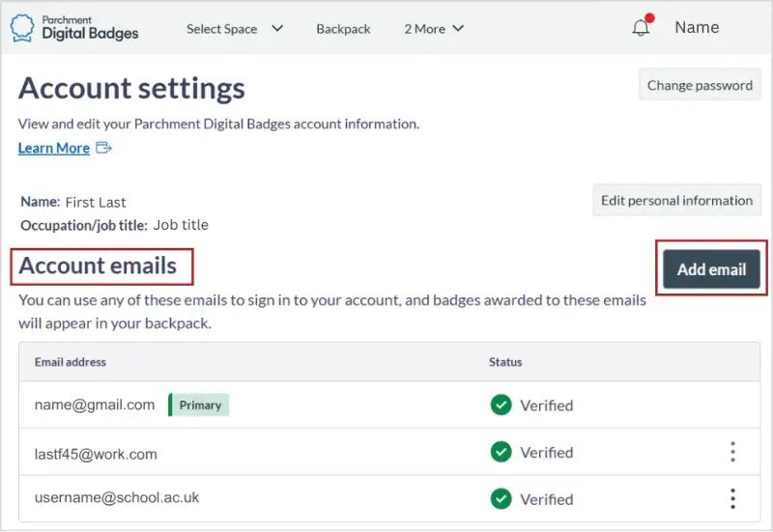773x532 pixels.
Task: Click the Add email button
Action: tap(711, 269)
